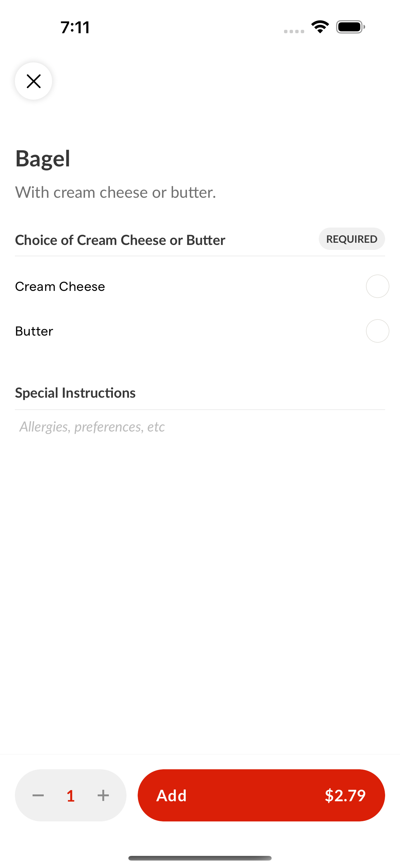Image resolution: width=400 pixels, height=868 pixels.
Task: Tap the Bagel title heading
Action: (x=43, y=158)
